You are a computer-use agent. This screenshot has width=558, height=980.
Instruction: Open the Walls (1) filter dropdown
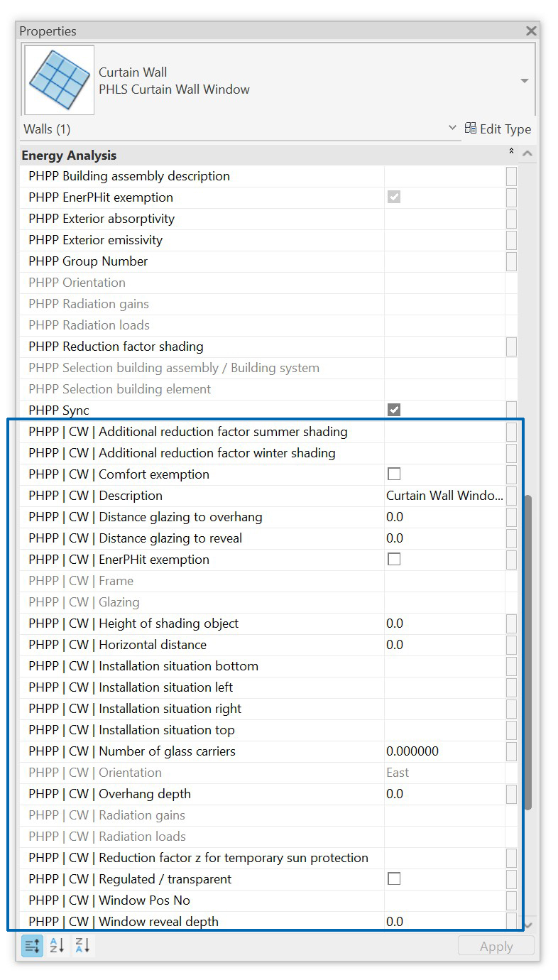(452, 128)
